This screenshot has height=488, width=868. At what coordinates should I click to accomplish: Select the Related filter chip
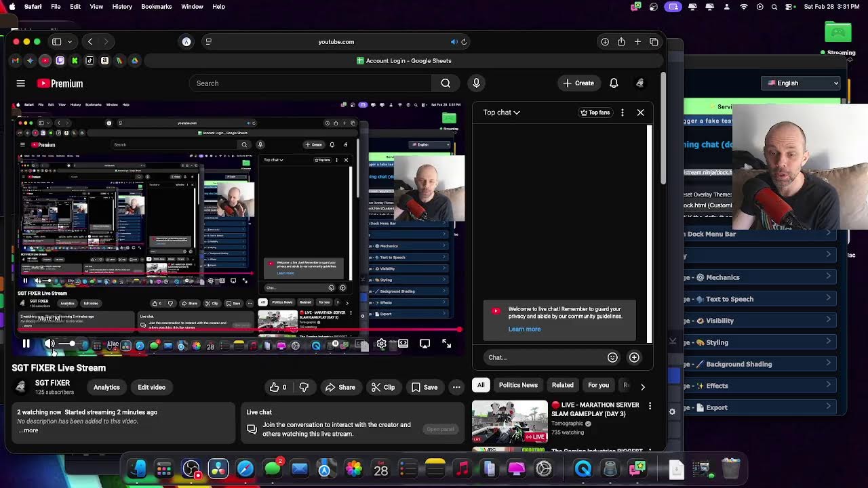point(562,385)
